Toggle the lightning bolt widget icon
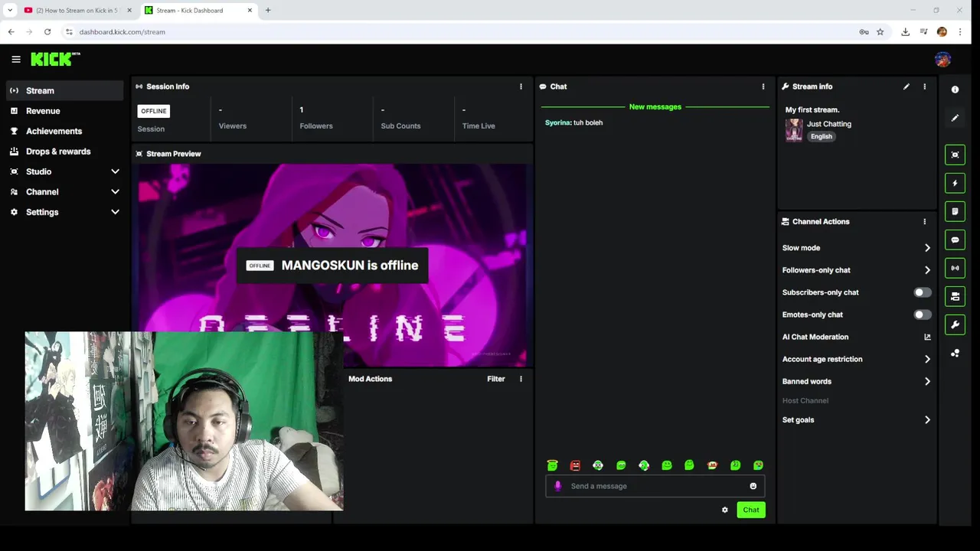 (x=955, y=183)
